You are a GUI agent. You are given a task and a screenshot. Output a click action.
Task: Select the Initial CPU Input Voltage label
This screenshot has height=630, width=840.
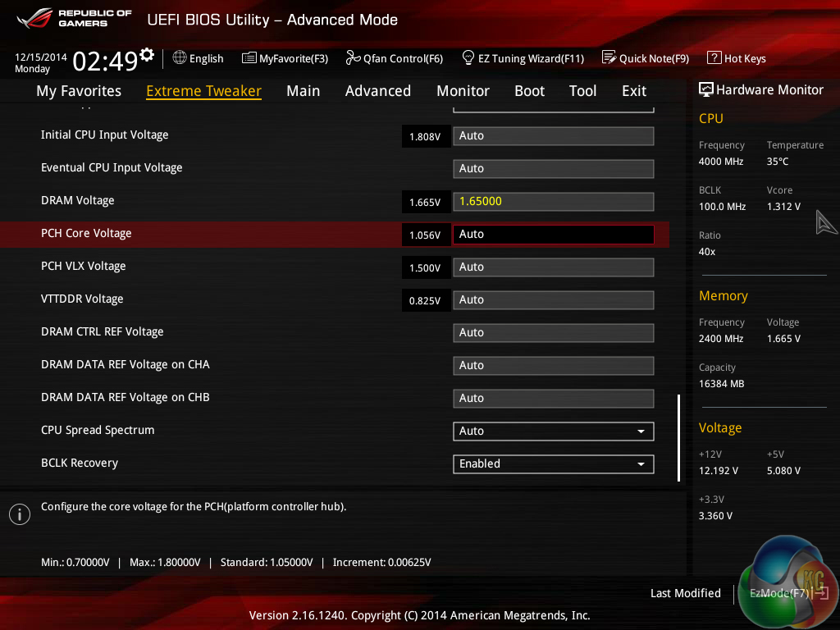(104, 135)
